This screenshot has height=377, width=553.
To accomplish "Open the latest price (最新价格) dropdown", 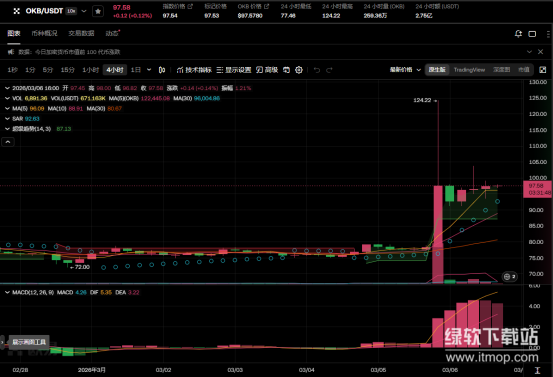I will (x=405, y=70).
